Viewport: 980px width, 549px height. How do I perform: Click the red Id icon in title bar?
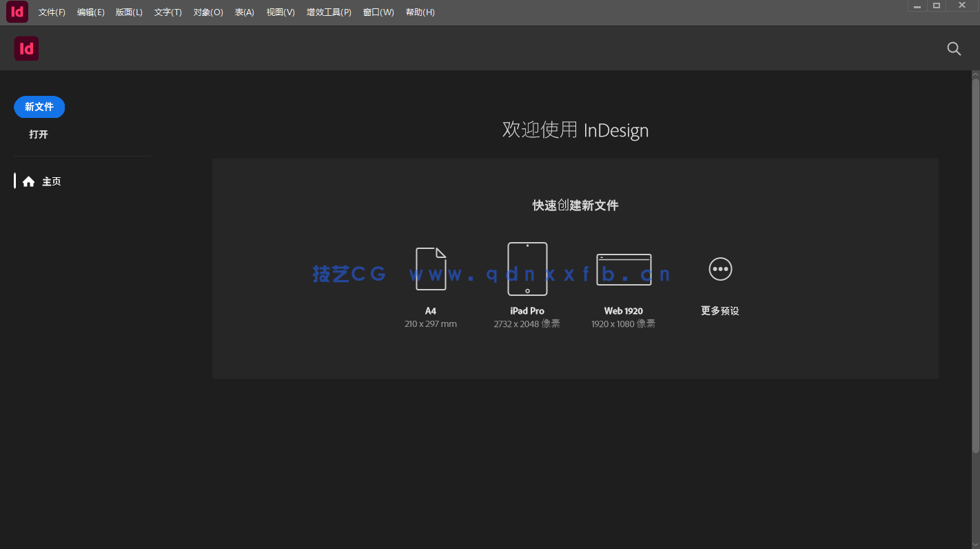coord(17,12)
